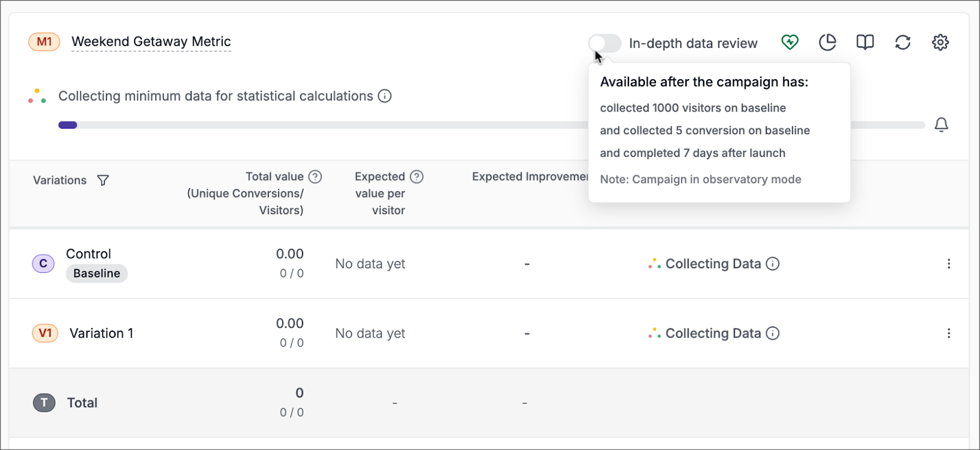Open metric settings gear icon
The image size is (980, 450).
click(x=940, y=42)
